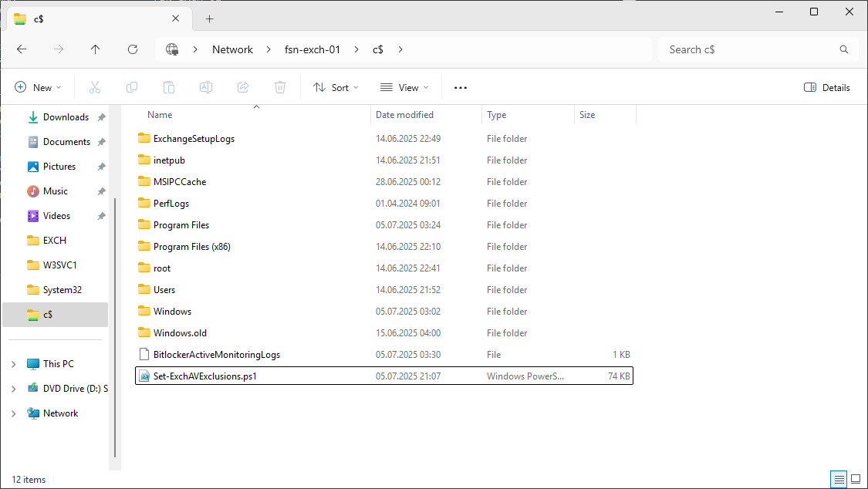Click the Cut scissors icon

[x=95, y=87]
